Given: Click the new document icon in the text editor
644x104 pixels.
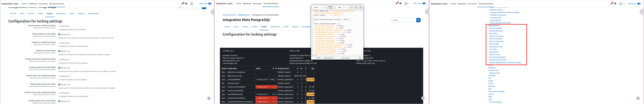Looking at the screenshot, I should click(324, 7).
